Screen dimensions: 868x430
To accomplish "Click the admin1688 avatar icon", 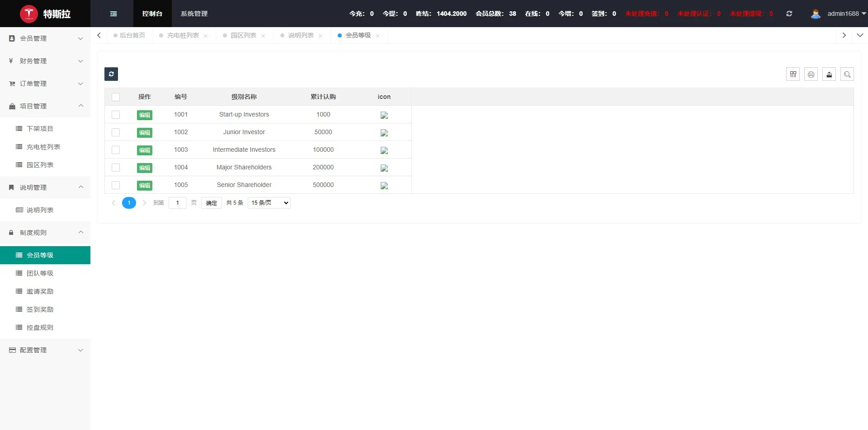I will [x=816, y=14].
